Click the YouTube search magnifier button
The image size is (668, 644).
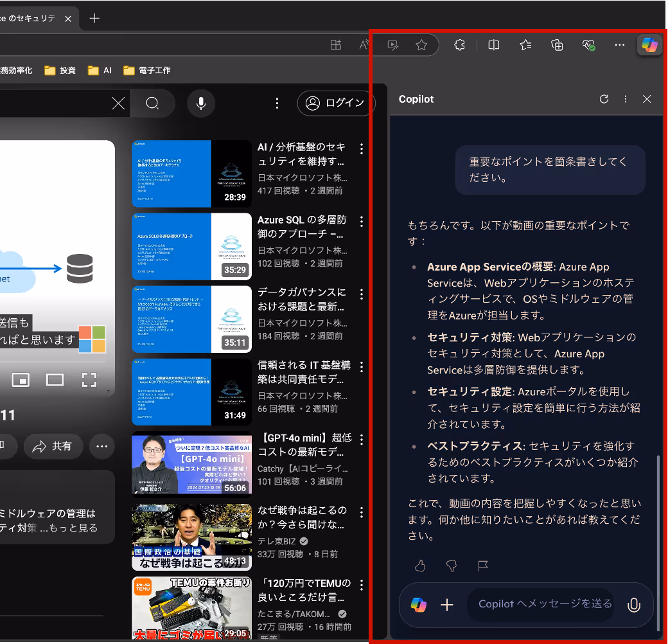(152, 103)
